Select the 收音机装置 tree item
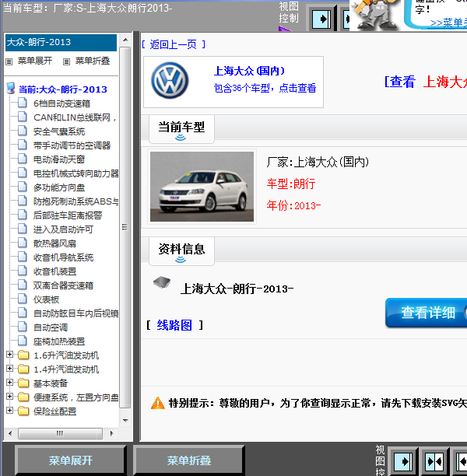Screen dimensions: 467x476 (x=54, y=271)
